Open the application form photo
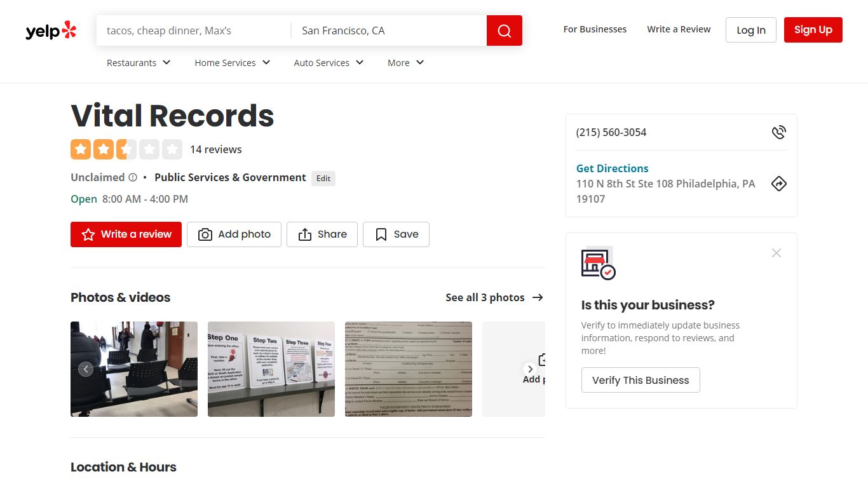 pos(409,369)
